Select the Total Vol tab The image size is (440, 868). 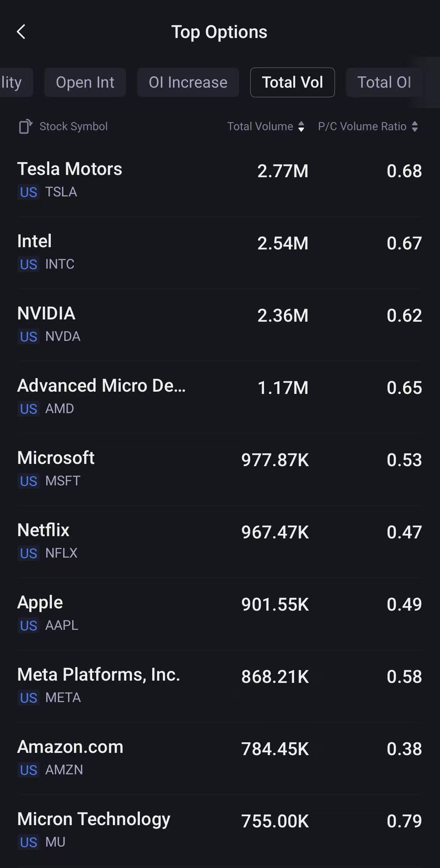coord(292,82)
